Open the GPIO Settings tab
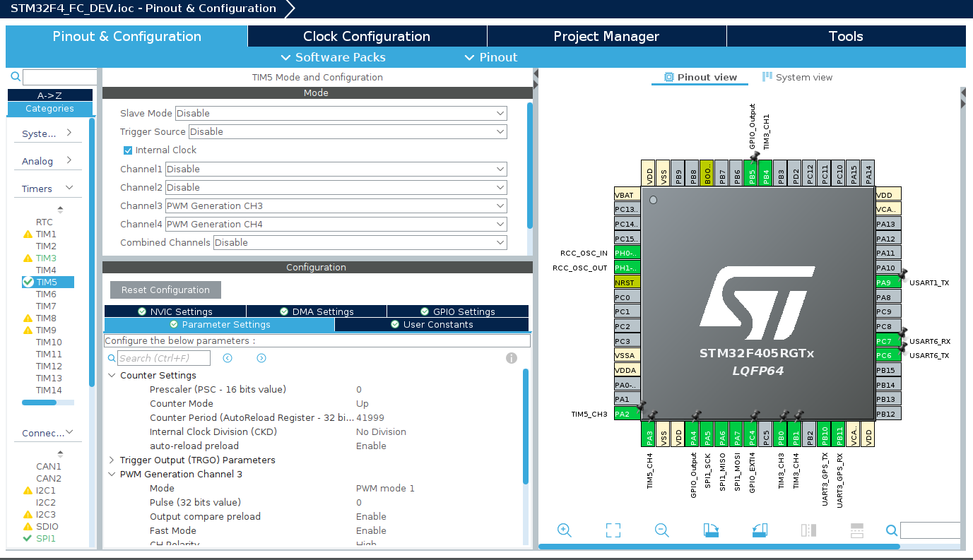This screenshot has width=973, height=560. 458,311
